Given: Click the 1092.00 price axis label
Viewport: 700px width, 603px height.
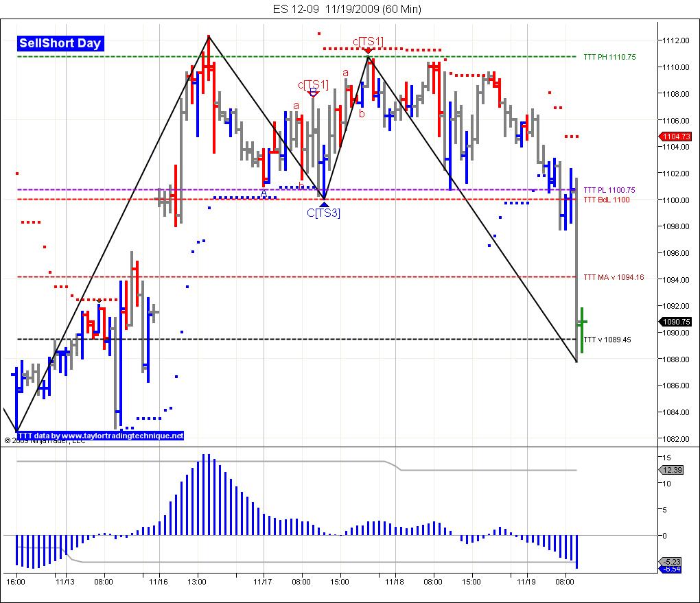Looking at the screenshot, I should pyautogui.click(x=675, y=306).
